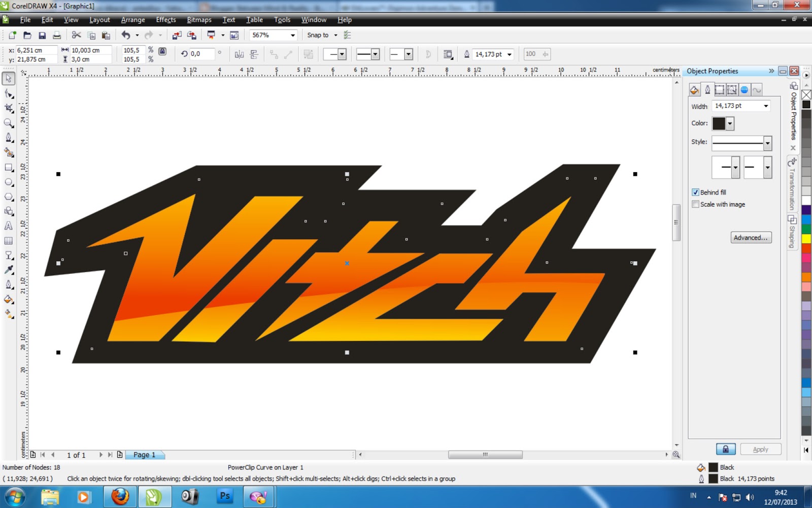The height and width of the screenshot is (508, 812).
Task: Open the end arrowhead dropdown in Object Properties
Action: pyautogui.click(x=767, y=167)
